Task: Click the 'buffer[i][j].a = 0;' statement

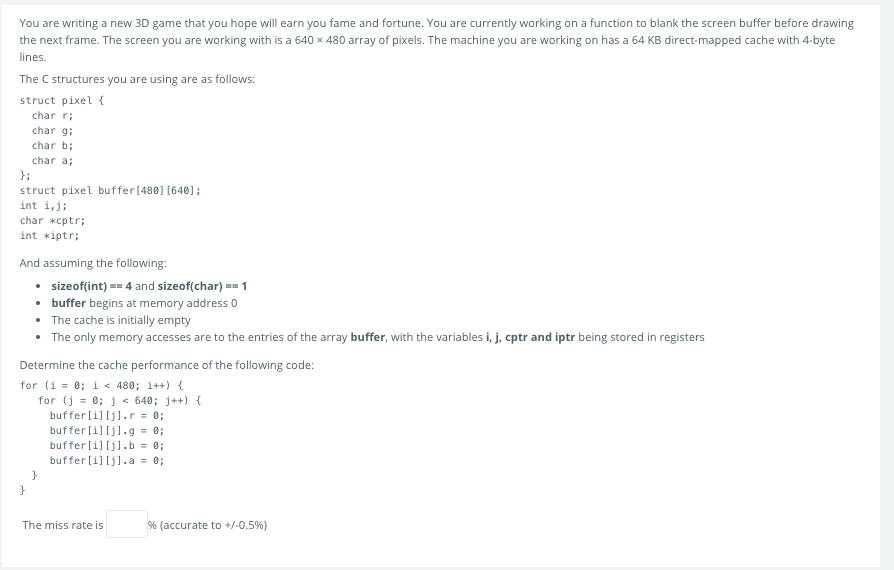Action: click(107, 461)
